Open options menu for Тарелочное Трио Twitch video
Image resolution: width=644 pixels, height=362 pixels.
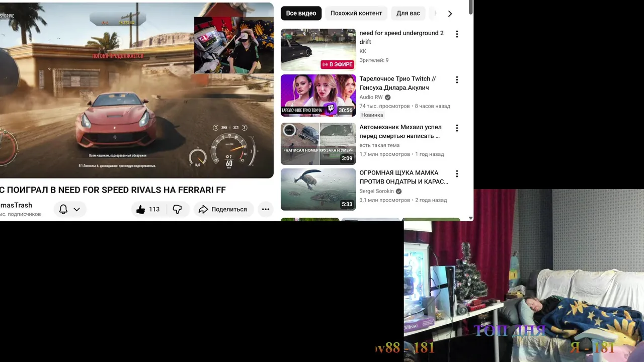[x=457, y=80]
